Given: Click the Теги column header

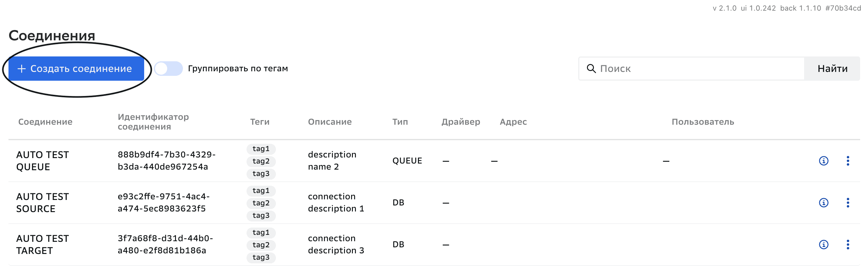Looking at the screenshot, I should tap(260, 122).
